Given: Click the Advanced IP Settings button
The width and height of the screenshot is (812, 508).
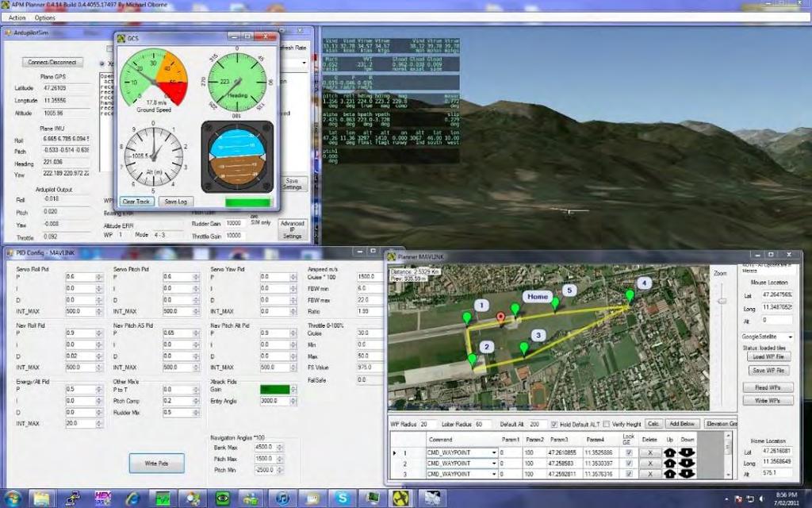Looking at the screenshot, I should point(292,229).
